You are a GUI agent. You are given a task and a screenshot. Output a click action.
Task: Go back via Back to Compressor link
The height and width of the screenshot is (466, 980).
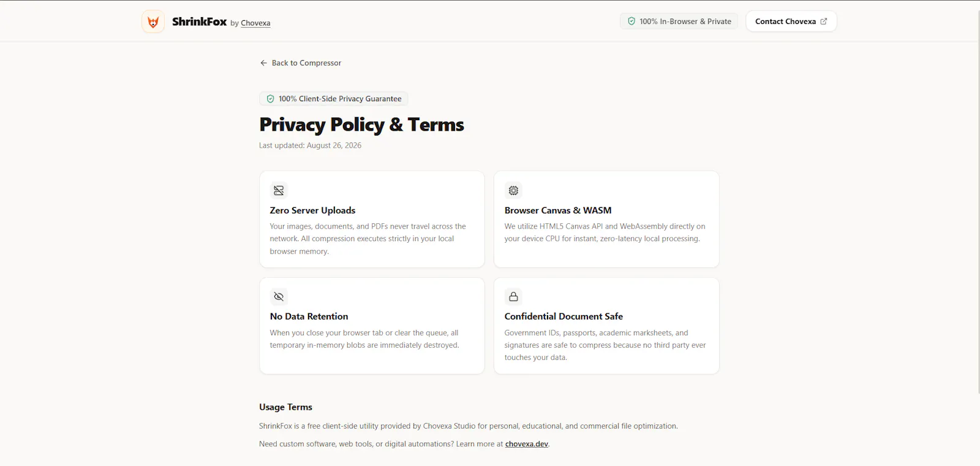click(x=300, y=63)
